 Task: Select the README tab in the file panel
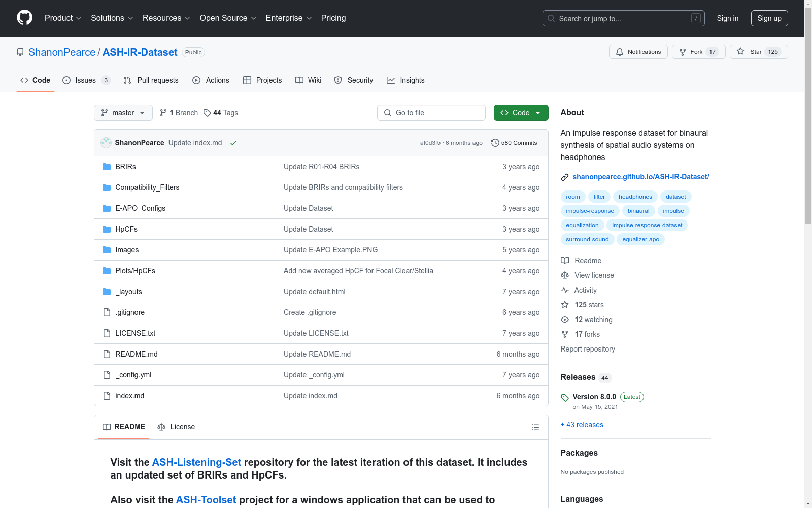[124, 427]
